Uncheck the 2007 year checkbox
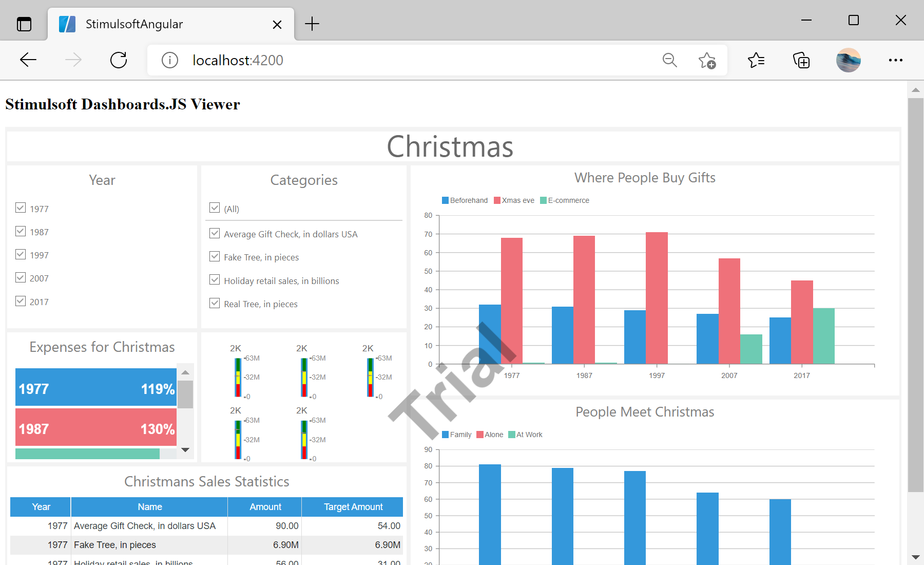 click(x=21, y=277)
